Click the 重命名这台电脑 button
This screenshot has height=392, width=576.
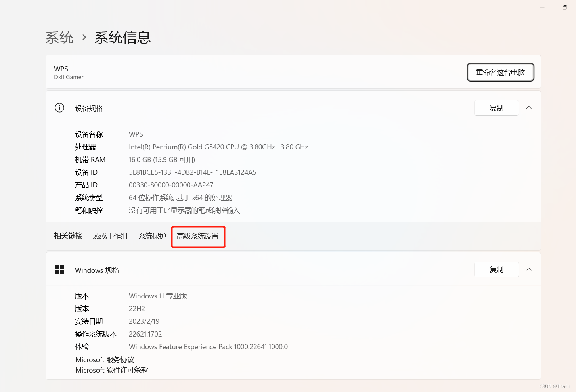pos(500,72)
